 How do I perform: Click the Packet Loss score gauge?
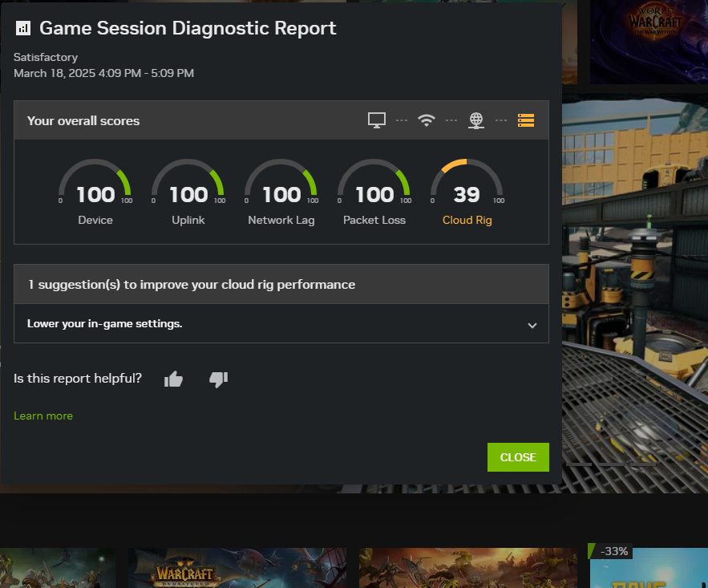click(374, 183)
